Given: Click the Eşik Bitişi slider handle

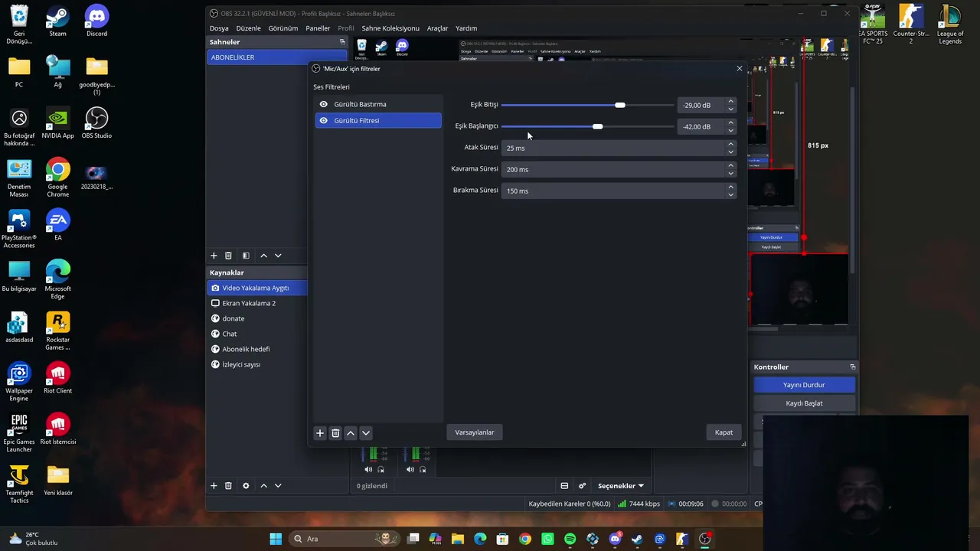Looking at the screenshot, I should tap(620, 105).
